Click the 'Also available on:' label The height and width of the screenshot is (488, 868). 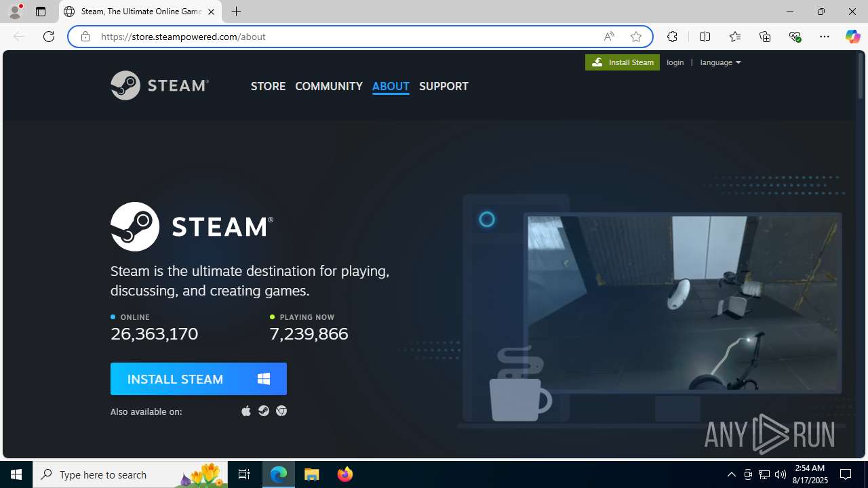tap(146, 411)
